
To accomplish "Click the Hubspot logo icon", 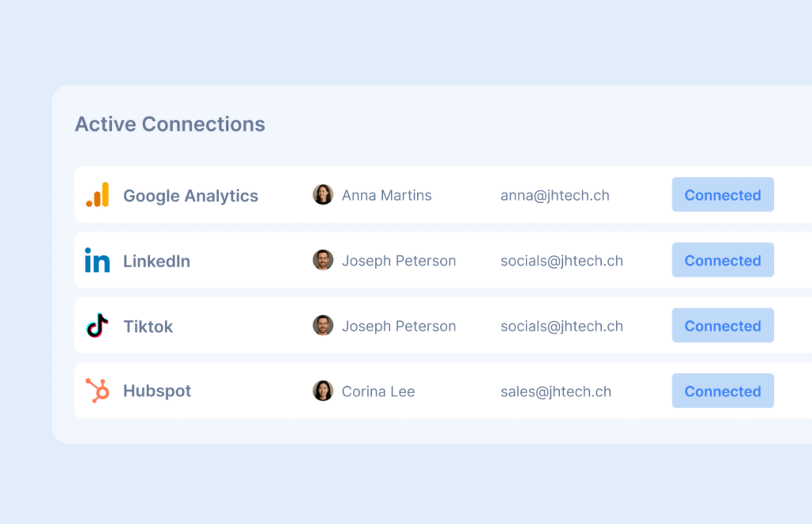I will pyautogui.click(x=98, y=390).
